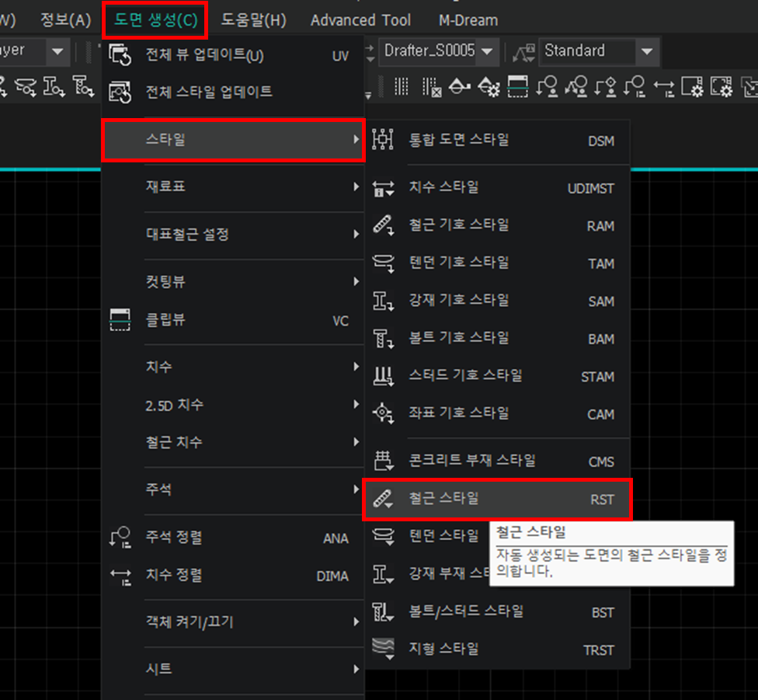The width and height of the screenshot is (758, 700).
Task: Click the 클립뷰 icon in menu
Action: click(x=120, y=320)
